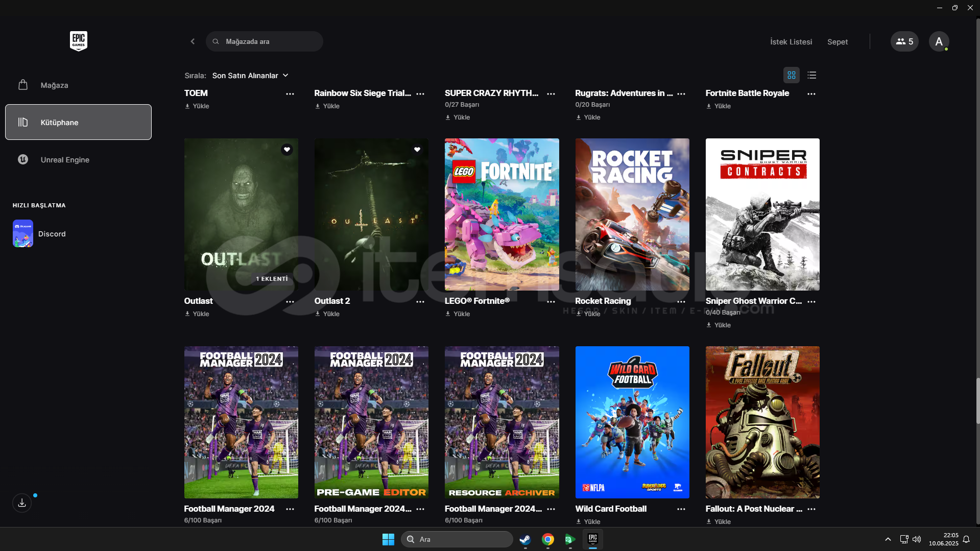The width and height of the screenshot is (980, 551).
Task: Open the account avatar A menu
Action: coord(939,41)
